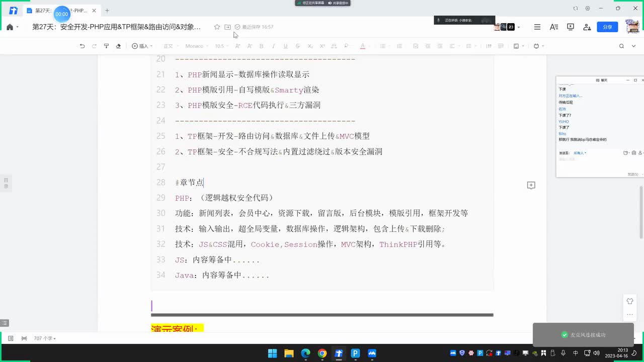Open the 目录 outline side tab
644x362 pixels.
[6, 183]
